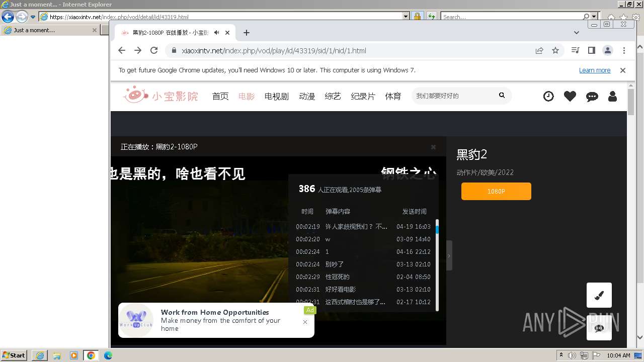Refresh page in Internet Explorer
This screenshot has width=644, height=362.
(431, 17)
